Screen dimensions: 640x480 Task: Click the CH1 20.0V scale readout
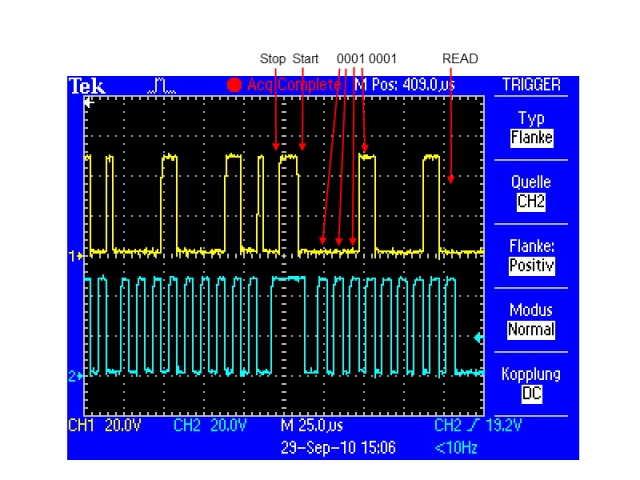click(x=104, y=425)
